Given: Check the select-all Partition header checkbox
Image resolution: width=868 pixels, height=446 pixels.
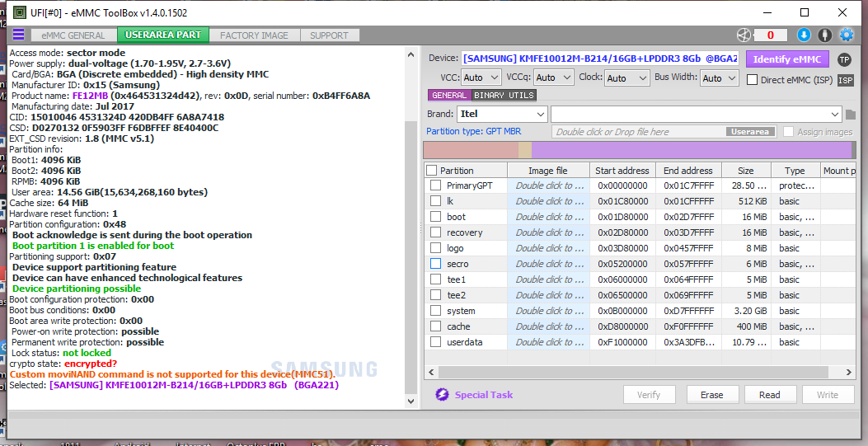Looking at the screenshot, I should pos(432,171).
